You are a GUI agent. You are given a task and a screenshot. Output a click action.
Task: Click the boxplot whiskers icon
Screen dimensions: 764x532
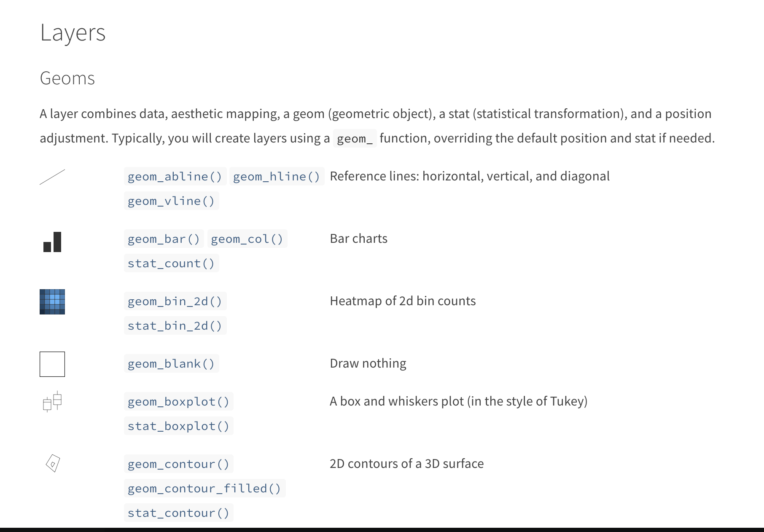point(52,401)
